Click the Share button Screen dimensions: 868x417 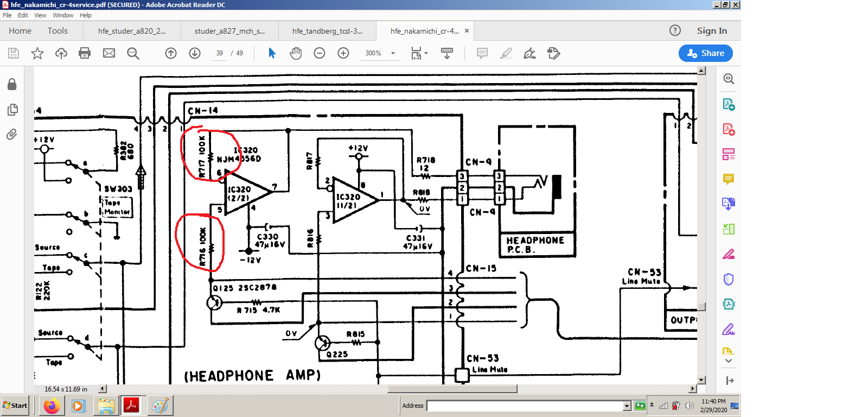click(706, 53)
